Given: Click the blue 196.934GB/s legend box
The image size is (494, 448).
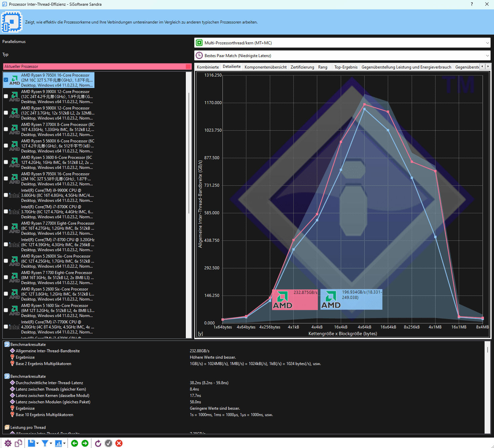Looking at the screenshot, I should pos(351,300).
